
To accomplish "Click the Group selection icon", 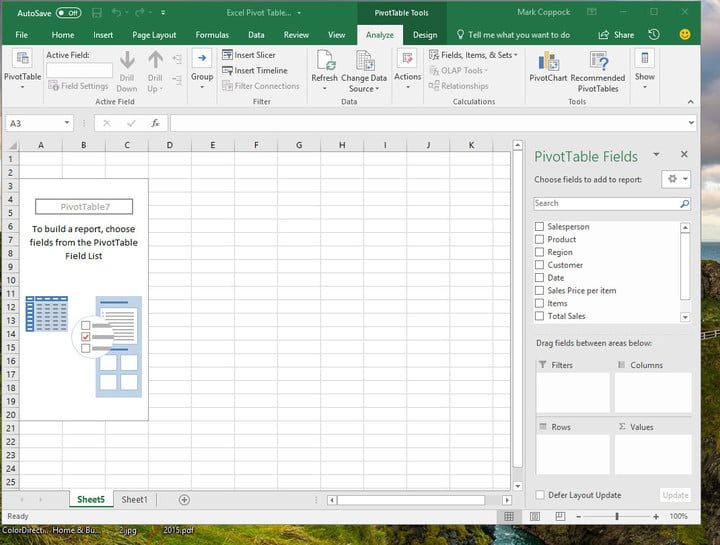I will tap(202, 60).
